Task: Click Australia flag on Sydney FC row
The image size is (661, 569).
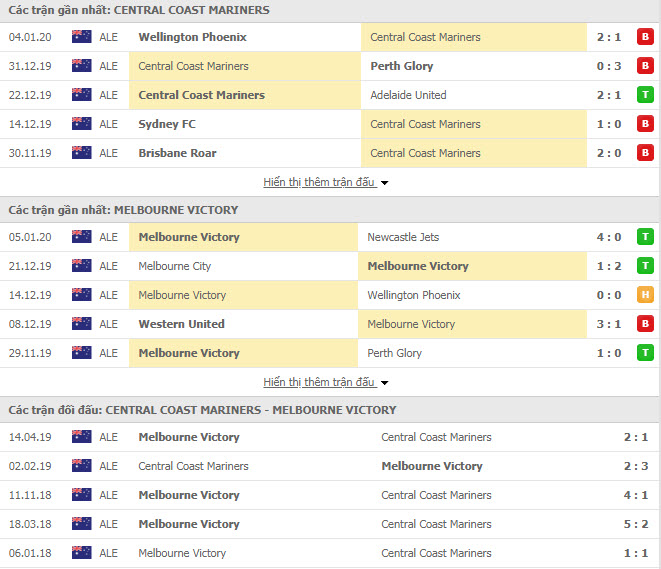Action: click(81, 124)
